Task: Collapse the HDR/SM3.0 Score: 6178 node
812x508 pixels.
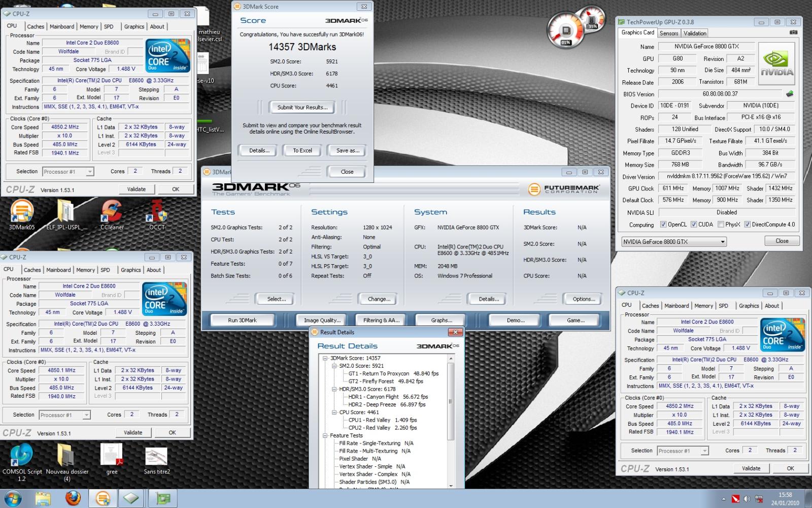Action: [x=334, y=389]
